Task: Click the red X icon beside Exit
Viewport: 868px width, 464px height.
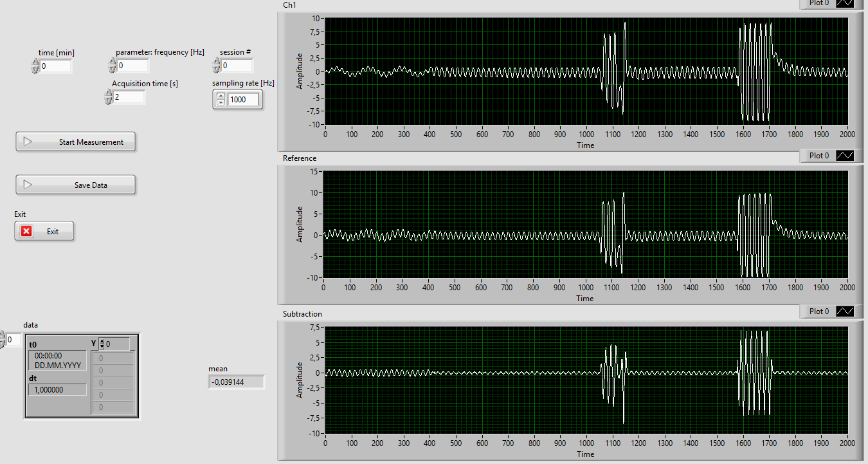Action: 26,231
